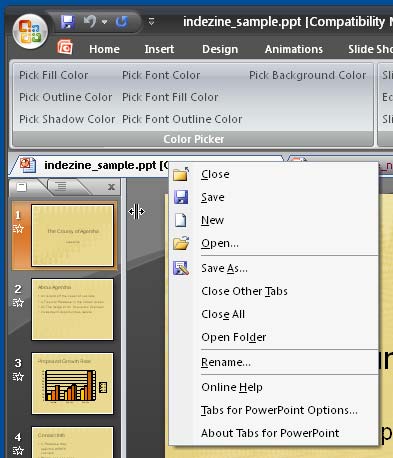393x458 pixels.
Task: Choose Save from the context menu
Action: point(273,197)
